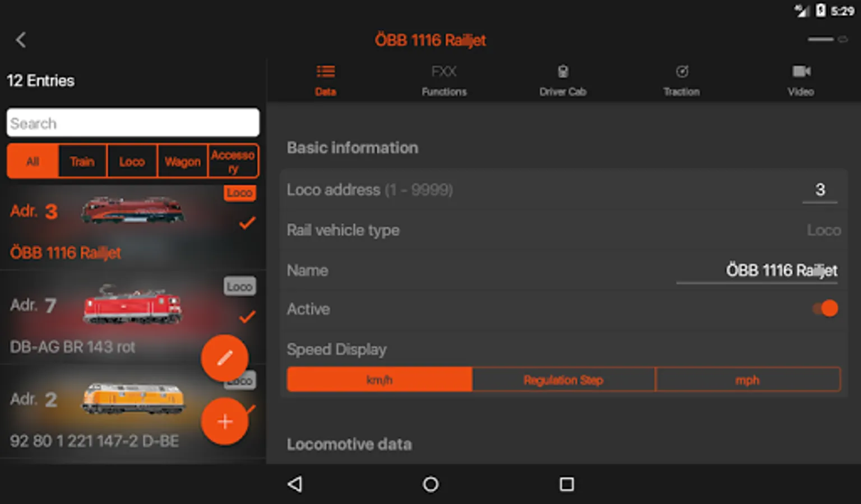Viewport: 861px width, 504px height.
Task: Click the connection status indicator top right
Action: (x=827, y=39)
